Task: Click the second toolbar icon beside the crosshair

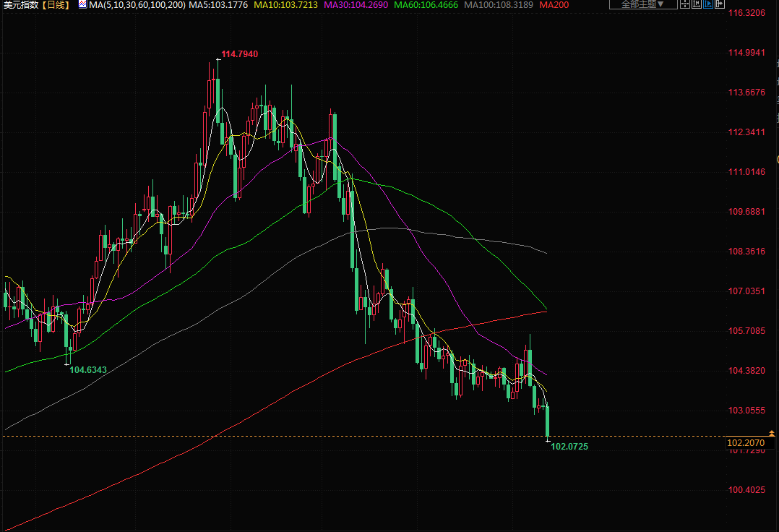Action: pyautogui.click(x=697, y=4)
